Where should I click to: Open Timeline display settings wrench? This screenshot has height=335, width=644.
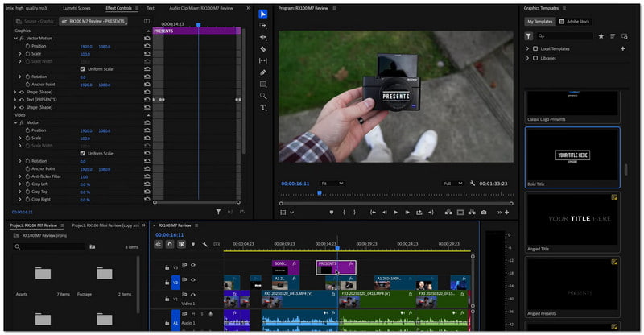tap(205, 244)
